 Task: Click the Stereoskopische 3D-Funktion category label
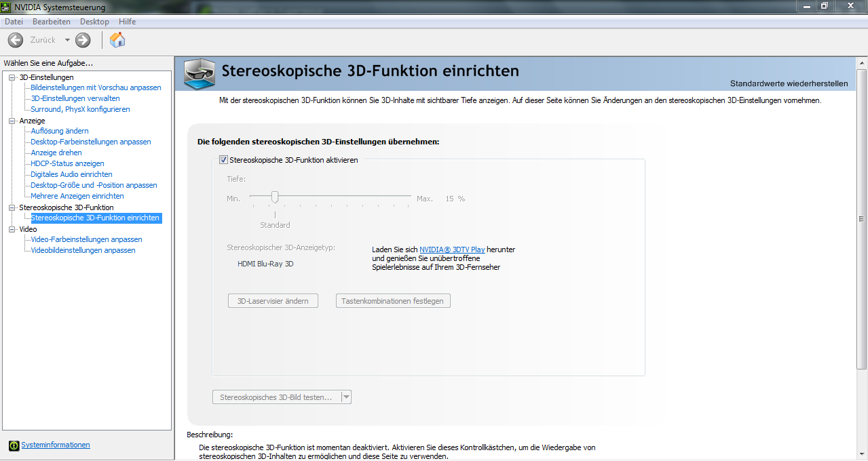[67, 207]
